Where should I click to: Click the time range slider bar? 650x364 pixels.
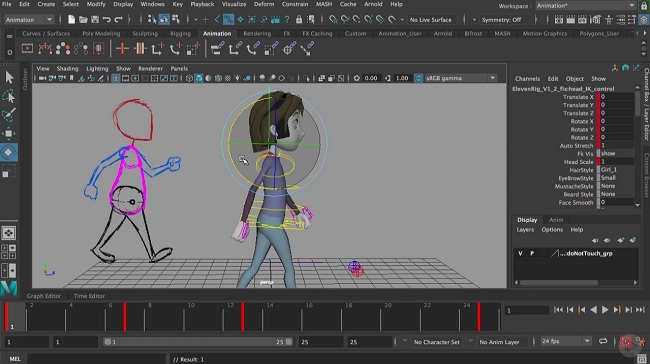pyautogui.click(x=198, y=342)
